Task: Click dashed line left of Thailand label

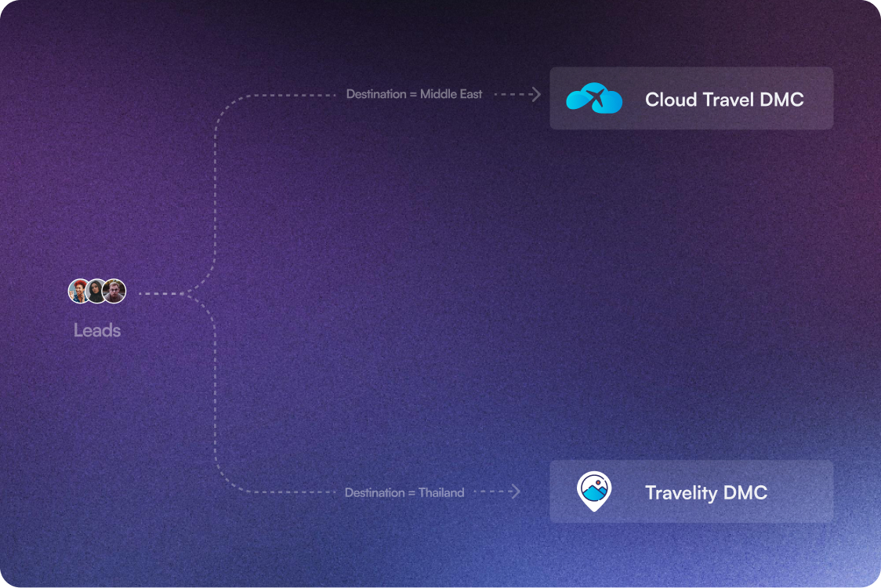Action: tap(298, 492)
